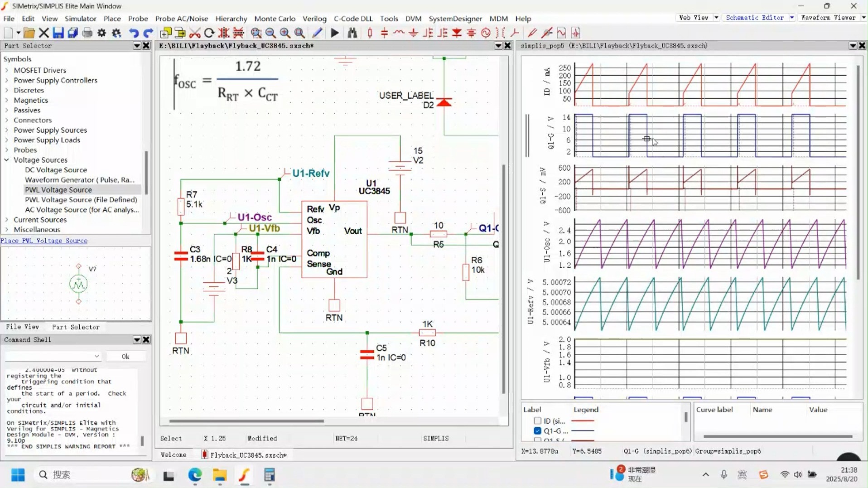Open the Simulator menu

[x=81, y=19]
